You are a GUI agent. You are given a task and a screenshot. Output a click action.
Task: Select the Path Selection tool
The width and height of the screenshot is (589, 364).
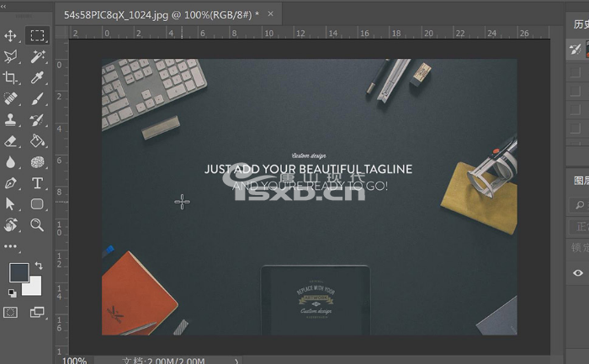[x=10, y=204]
